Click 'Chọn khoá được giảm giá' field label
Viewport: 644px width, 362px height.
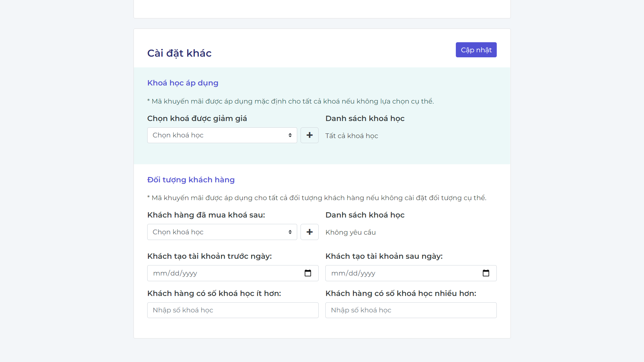point(197,118)
